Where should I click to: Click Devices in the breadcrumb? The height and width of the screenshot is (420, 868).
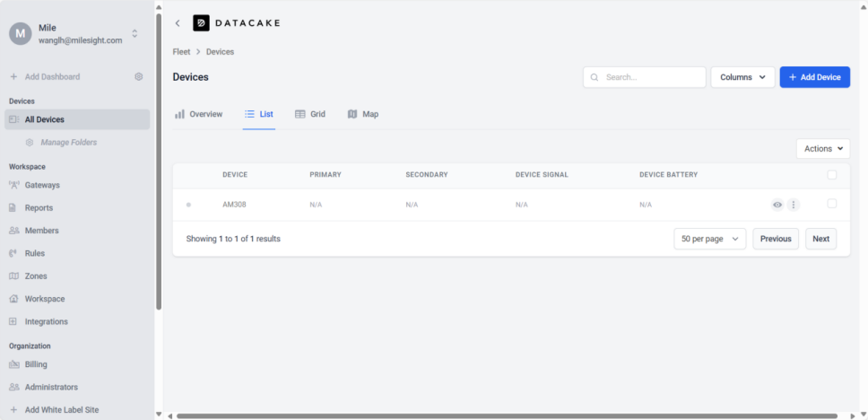click(x=221, y=51)
